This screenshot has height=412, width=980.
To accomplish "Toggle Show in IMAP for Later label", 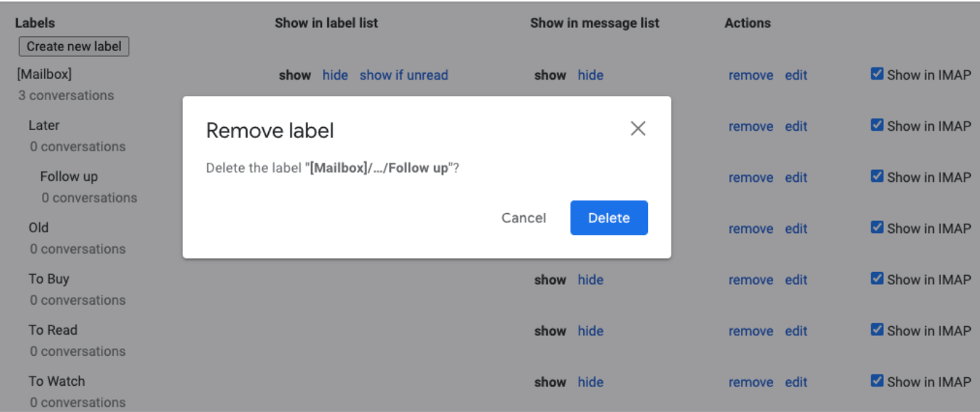I will tap(878, 125).
